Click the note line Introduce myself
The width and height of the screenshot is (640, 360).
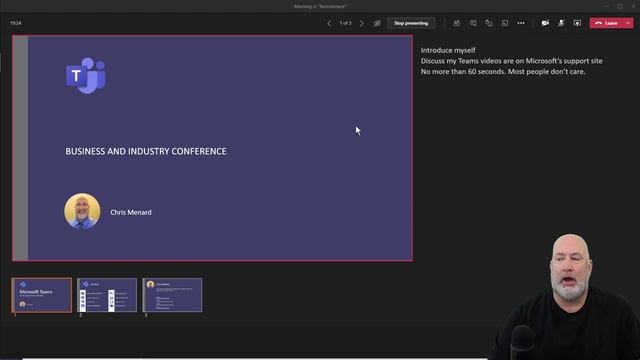pos(448,50)
